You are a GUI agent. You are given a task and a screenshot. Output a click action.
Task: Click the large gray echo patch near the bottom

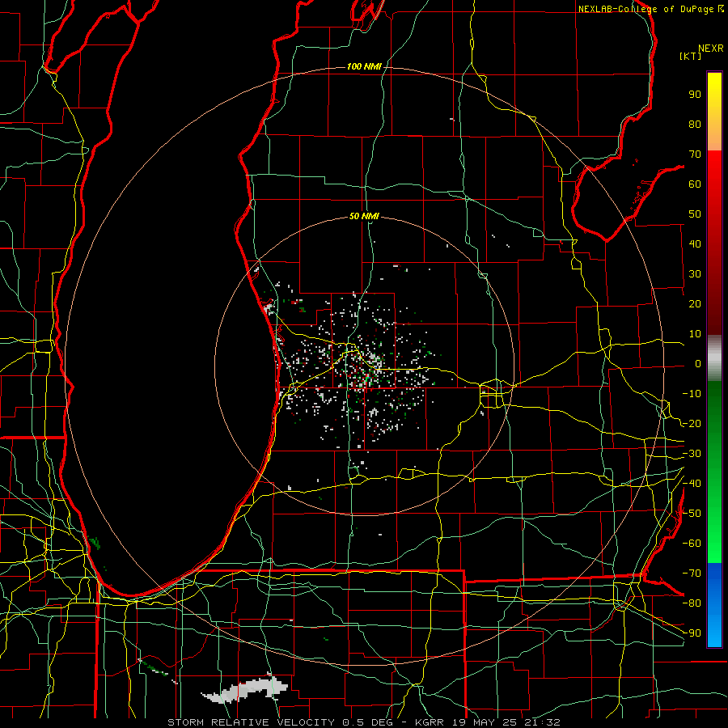point(246,689)
